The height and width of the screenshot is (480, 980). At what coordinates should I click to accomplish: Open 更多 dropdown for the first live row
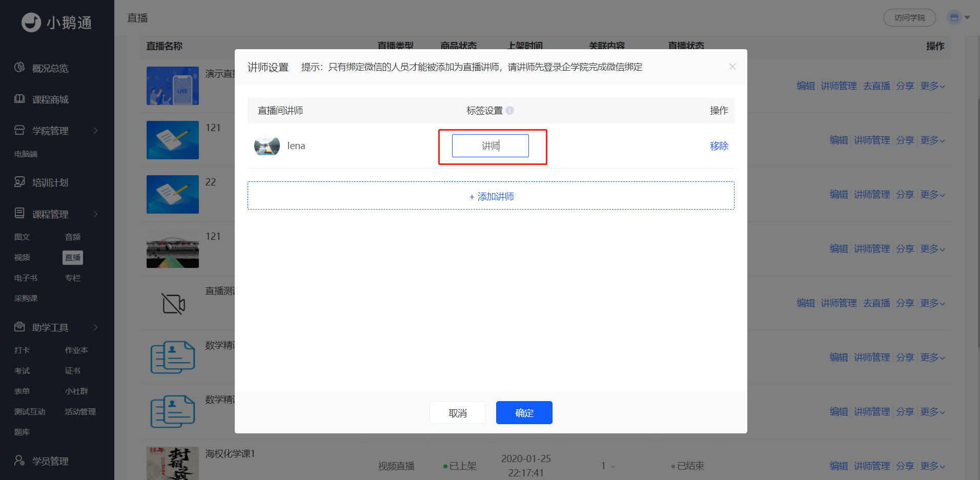933,86
